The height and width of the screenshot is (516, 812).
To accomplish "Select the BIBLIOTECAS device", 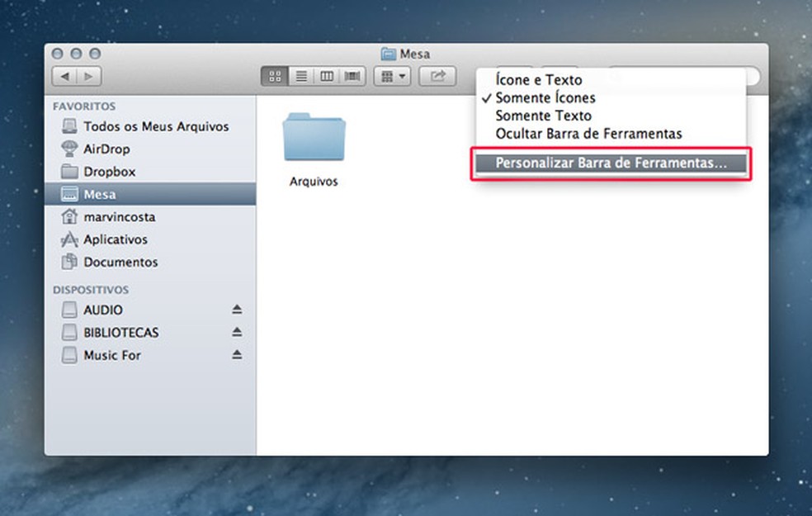I will [150, 333].
